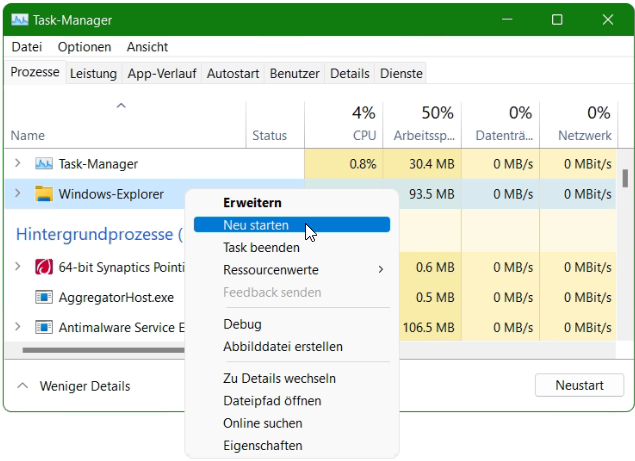Select the Task-Manager process name

(x=98, y=164)
